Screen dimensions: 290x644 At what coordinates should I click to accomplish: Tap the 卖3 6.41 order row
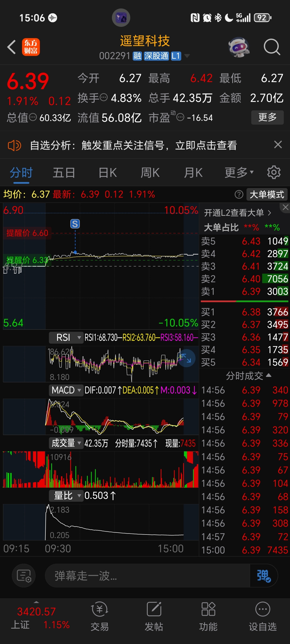point(245,266)
